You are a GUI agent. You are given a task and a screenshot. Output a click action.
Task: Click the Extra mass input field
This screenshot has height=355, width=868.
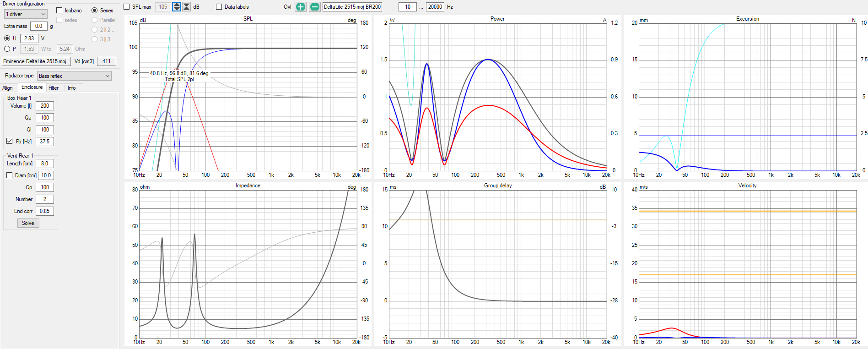39,26
